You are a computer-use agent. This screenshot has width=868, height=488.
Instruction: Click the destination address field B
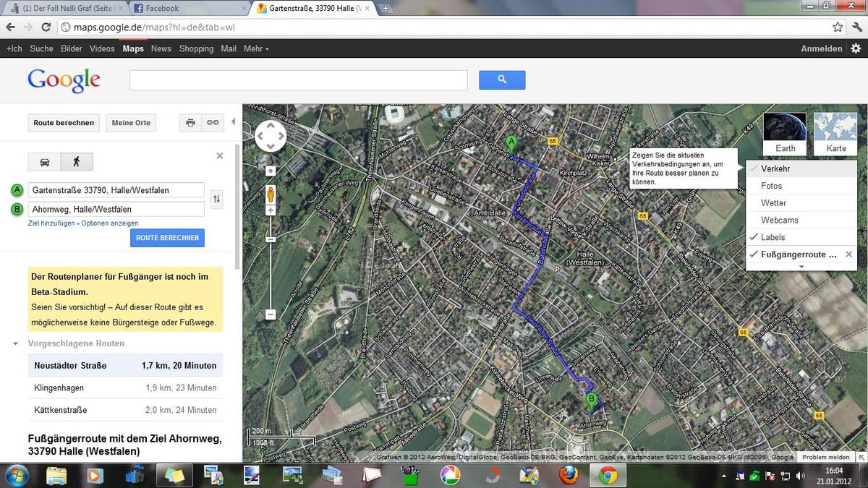click(x=116, y=209)
